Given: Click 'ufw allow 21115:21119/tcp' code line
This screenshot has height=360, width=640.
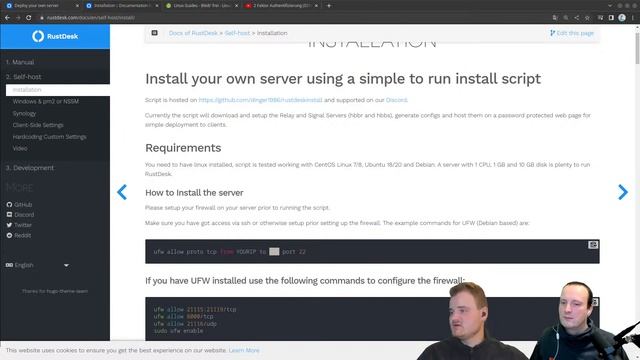Looking at the screenshot, I should click(195, 309).
